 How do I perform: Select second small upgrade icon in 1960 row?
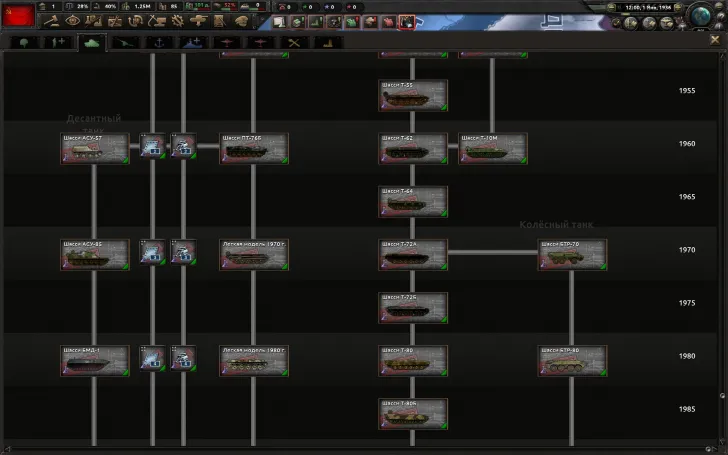coord(183,146)
